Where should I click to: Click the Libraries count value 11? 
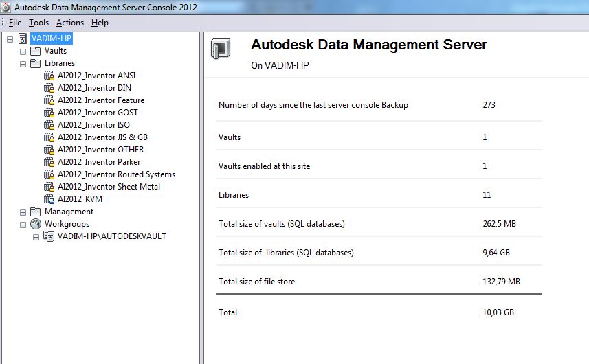click(487, 195)
